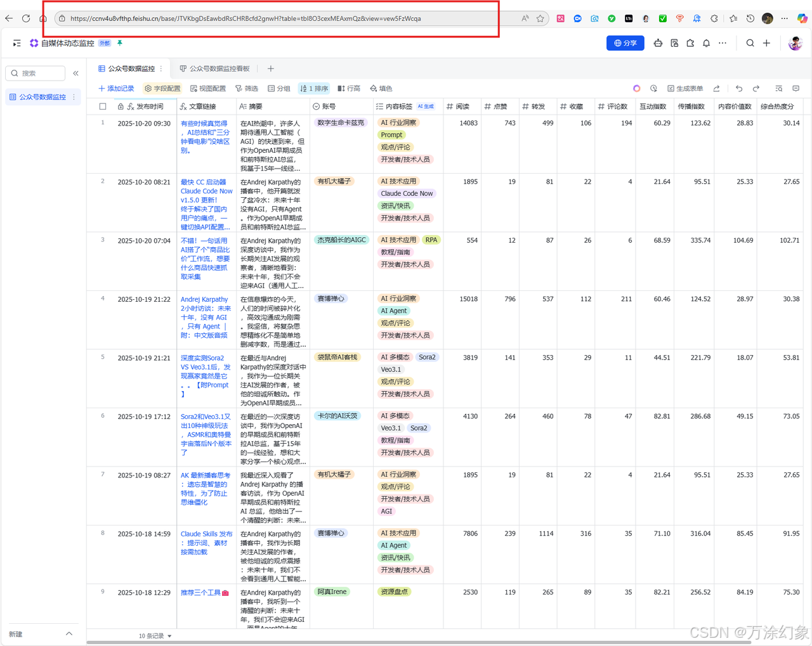Open the browser extensions puzzle icon

coord(714,18)
